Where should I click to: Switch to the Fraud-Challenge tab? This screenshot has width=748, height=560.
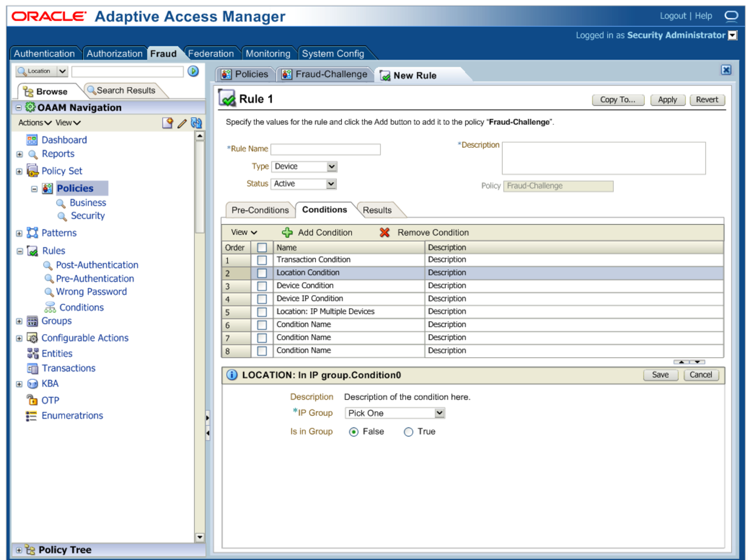pyautogui.click(x=325, y=74)
